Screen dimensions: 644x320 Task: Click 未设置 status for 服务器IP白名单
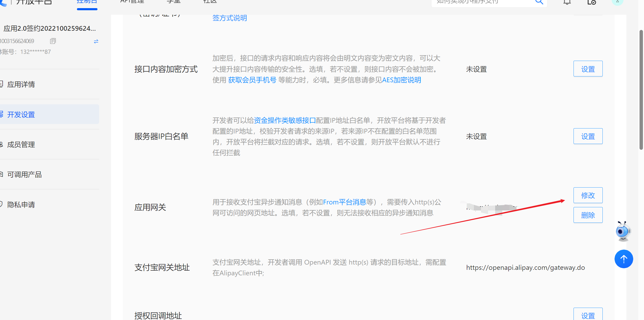[x=476, y=136]
